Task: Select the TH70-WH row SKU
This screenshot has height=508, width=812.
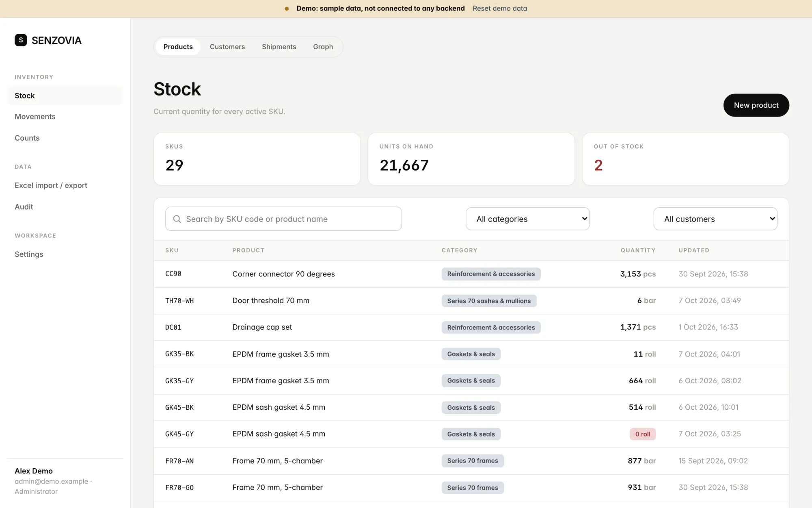Action: click(x=179, y=301)
